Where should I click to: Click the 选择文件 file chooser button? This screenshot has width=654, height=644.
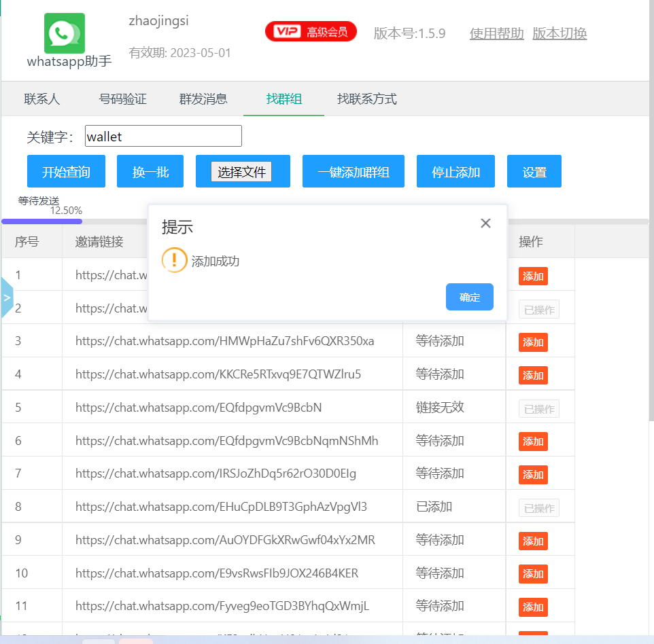pyautogui.click(x=241, y=172)
